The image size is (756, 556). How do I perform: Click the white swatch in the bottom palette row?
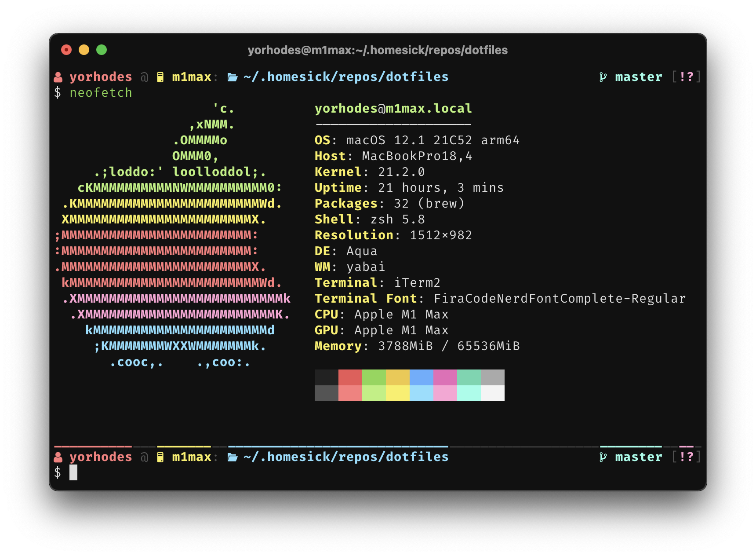[493, 393]
